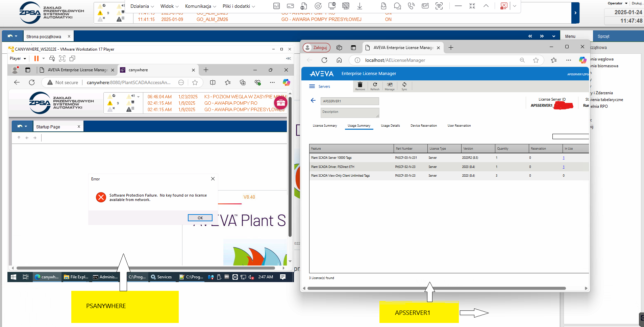Screen dimensions: 644x327
Task: Click the Remove icon in License Manager toolbar
Action: 360,86
